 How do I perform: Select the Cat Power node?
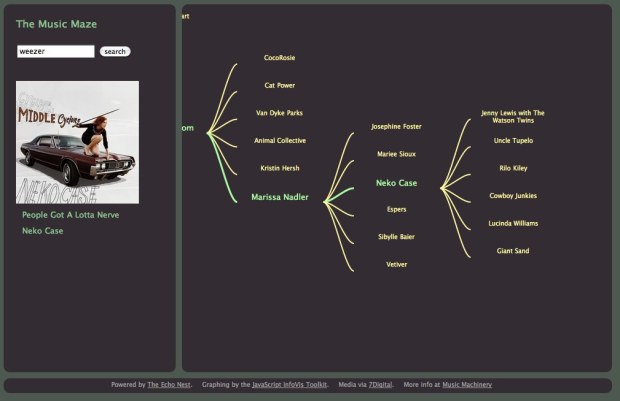coord(279,86)
